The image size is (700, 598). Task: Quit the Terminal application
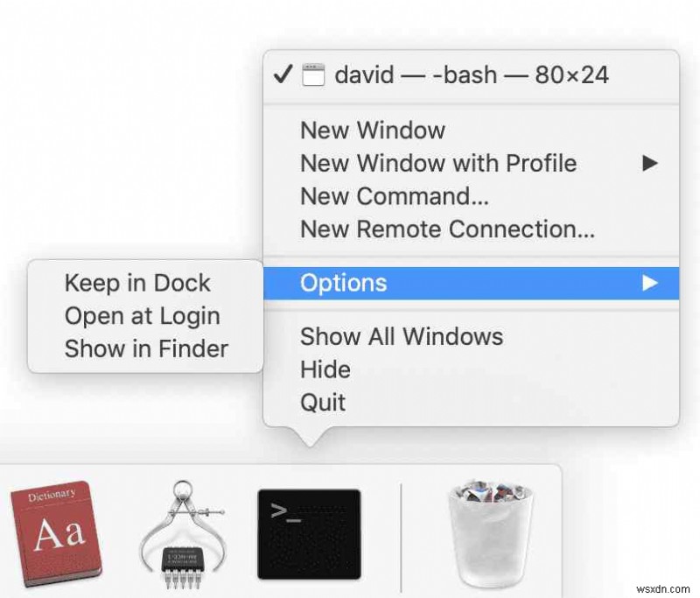click(x=323, y=403)
